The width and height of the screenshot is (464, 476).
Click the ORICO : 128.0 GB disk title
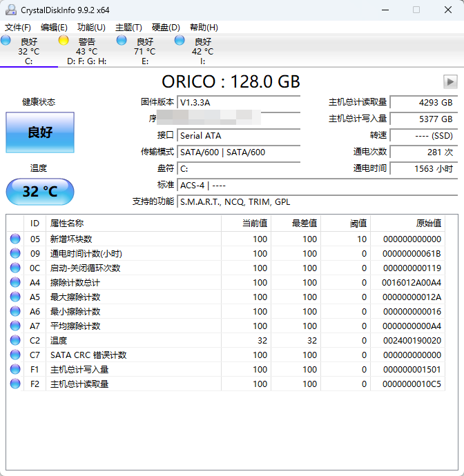(x=231, y=81)
